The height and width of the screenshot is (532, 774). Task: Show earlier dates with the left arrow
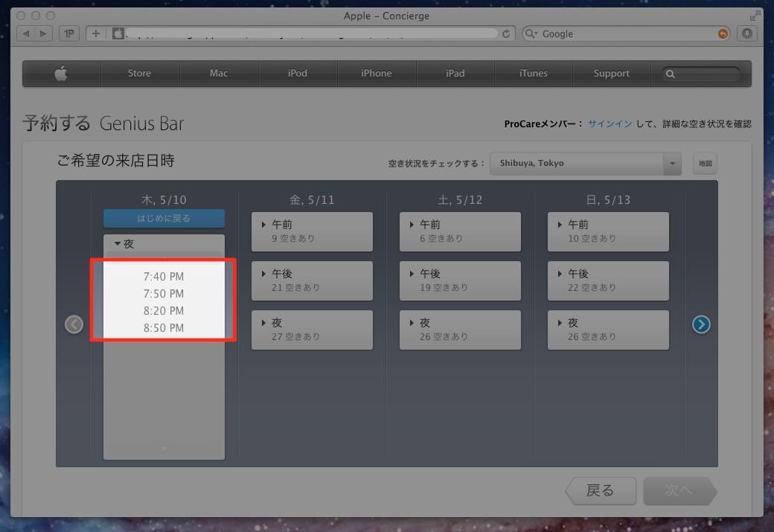pyautogui.click(x=74, y=324)
